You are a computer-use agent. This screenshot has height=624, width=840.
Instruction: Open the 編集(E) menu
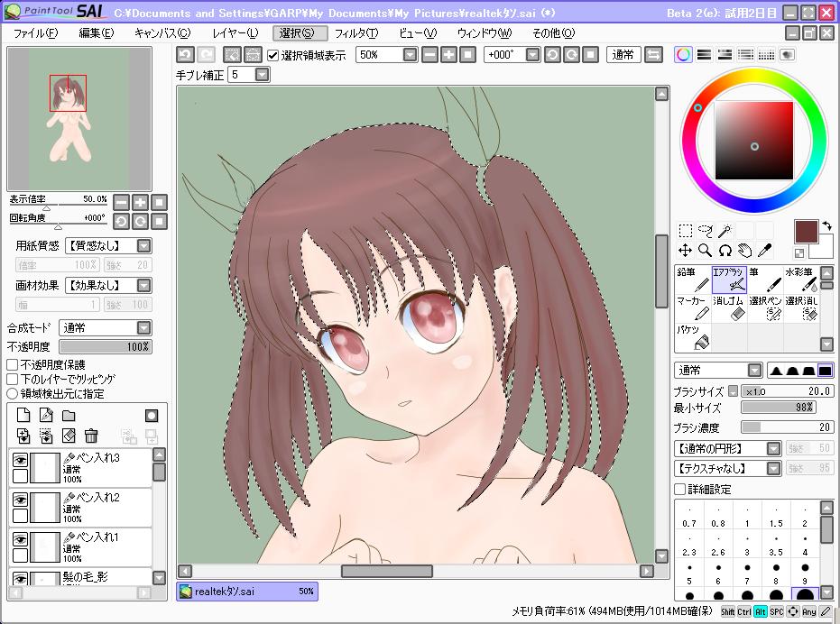(x=97, y=33)
